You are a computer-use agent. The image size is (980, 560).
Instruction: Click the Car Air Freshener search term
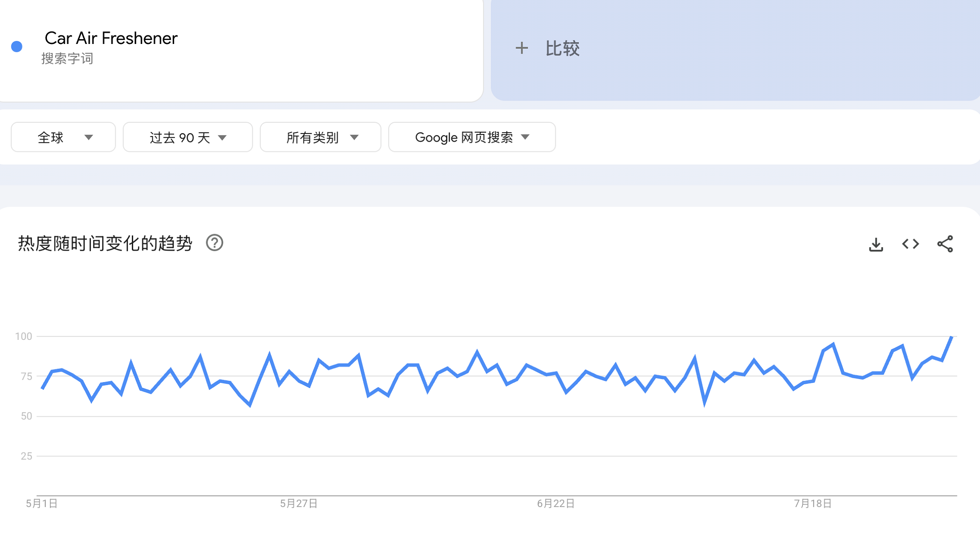coord(111,38)
